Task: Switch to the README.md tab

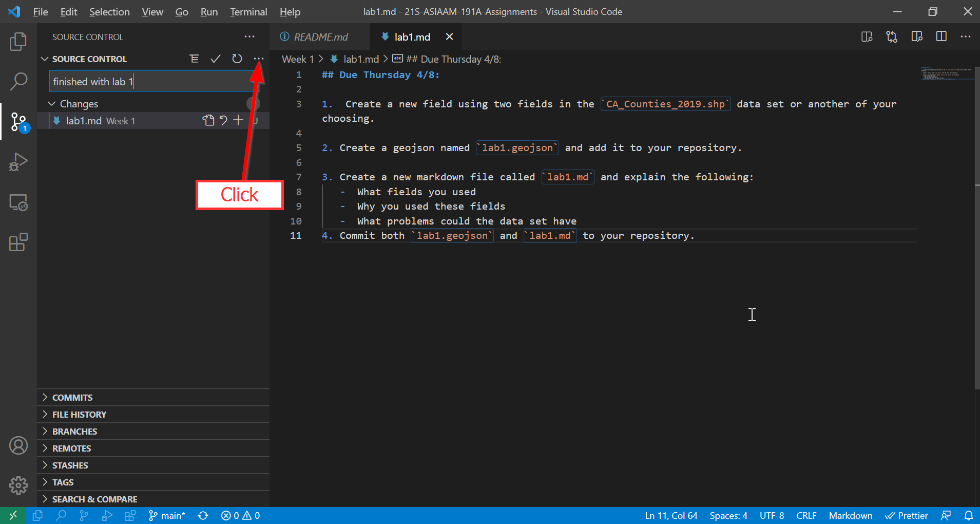Action: coord(320,37)
